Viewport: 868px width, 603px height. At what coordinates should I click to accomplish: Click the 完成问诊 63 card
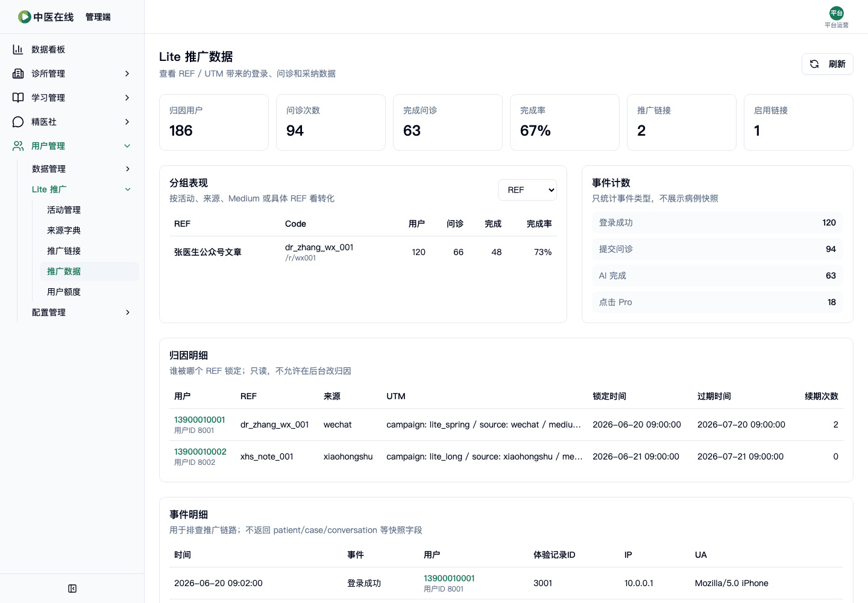tap(448, 122)
